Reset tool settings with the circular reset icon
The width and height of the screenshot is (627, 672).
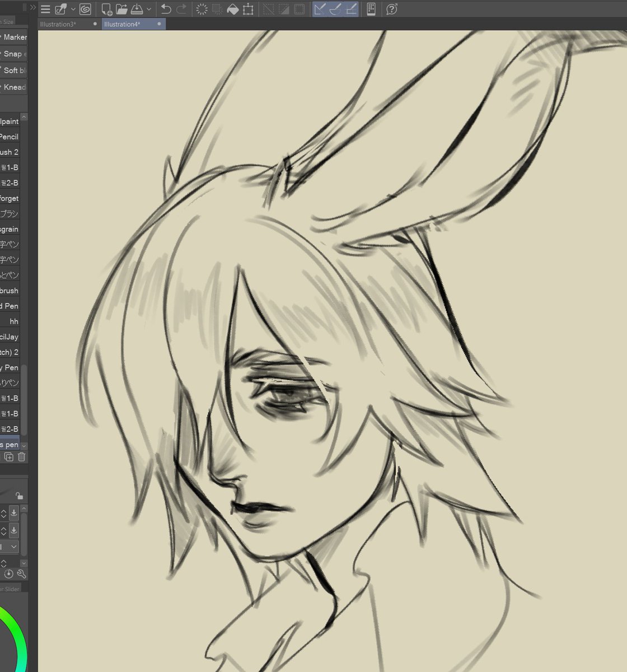coord(9,574)
